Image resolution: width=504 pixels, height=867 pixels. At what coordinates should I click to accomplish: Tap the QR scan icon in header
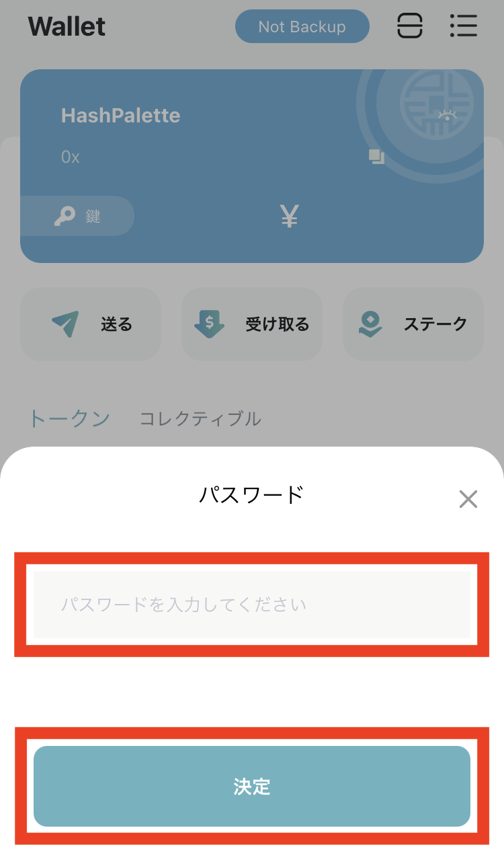(410, 26)
